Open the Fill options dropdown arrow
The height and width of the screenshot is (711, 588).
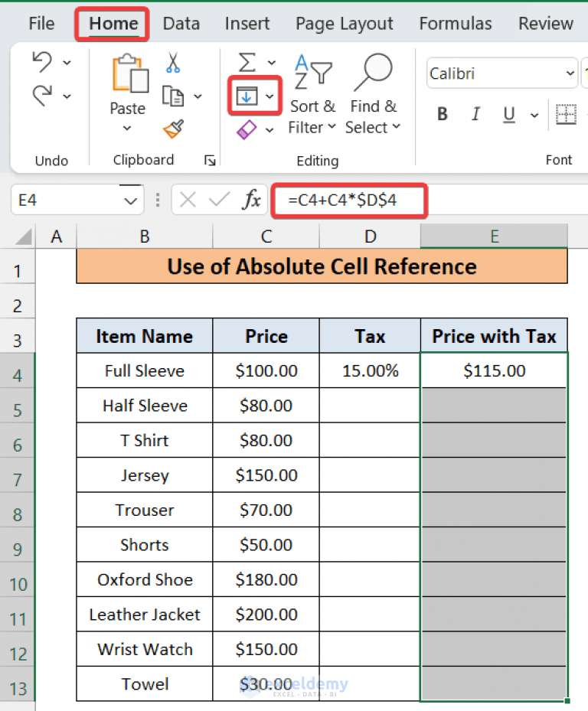pos(268,96)
